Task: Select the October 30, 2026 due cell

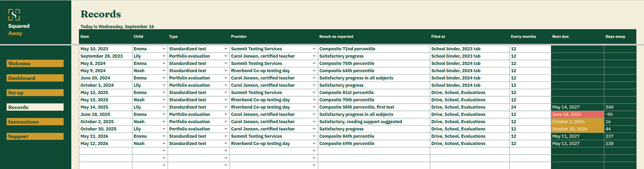Action: click(x=577, y=129)
